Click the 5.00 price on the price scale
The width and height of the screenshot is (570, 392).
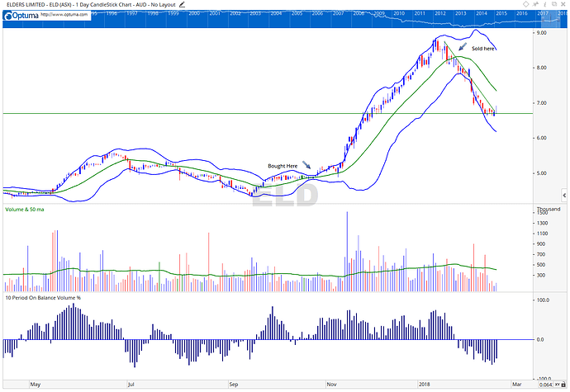pos(542,173)
